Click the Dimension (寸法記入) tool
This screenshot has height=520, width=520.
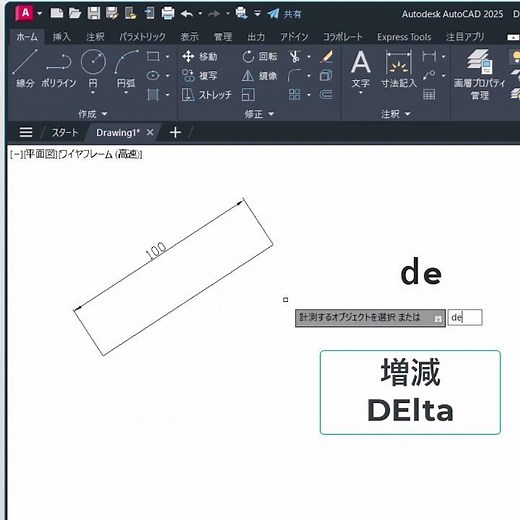click(399, 68)
